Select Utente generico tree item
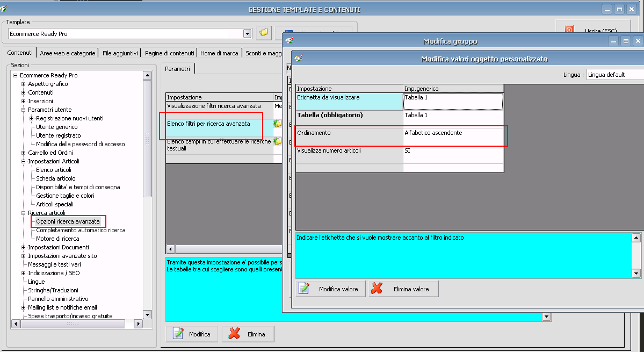The height and width of the screenshot is (352, 644). point(57,127)
